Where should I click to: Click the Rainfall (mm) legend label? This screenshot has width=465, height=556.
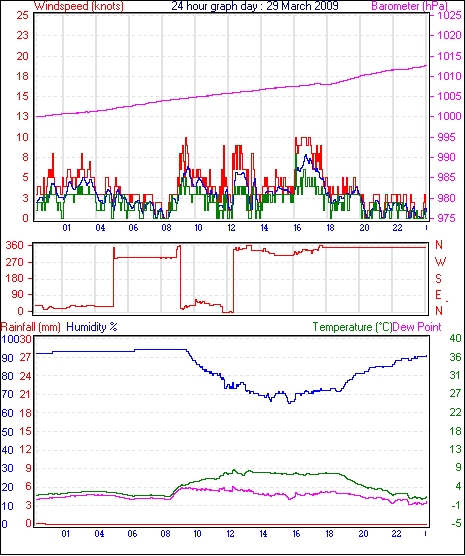pos(31,327)
